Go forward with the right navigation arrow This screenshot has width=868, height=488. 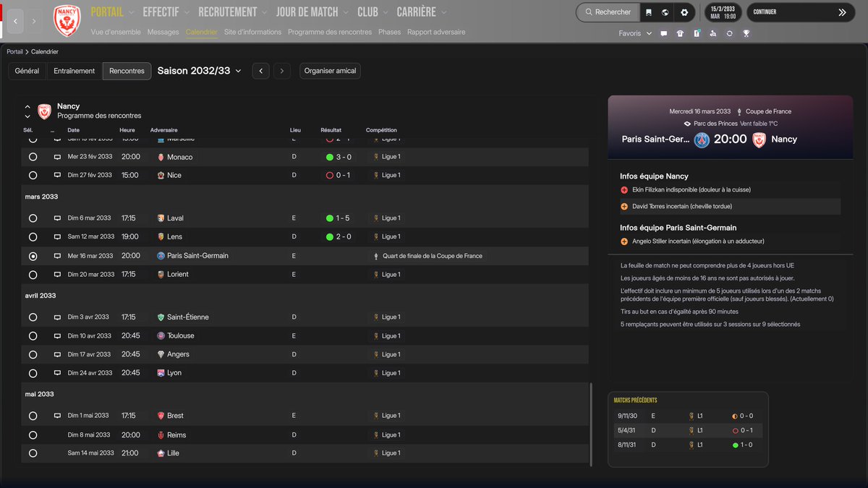(x=34, y=21)
